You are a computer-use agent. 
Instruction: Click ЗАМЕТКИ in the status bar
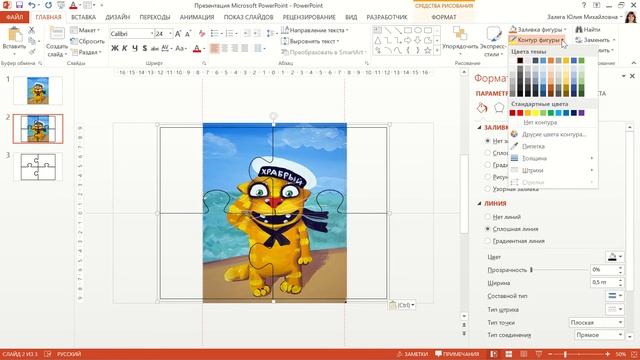(412, 354)
